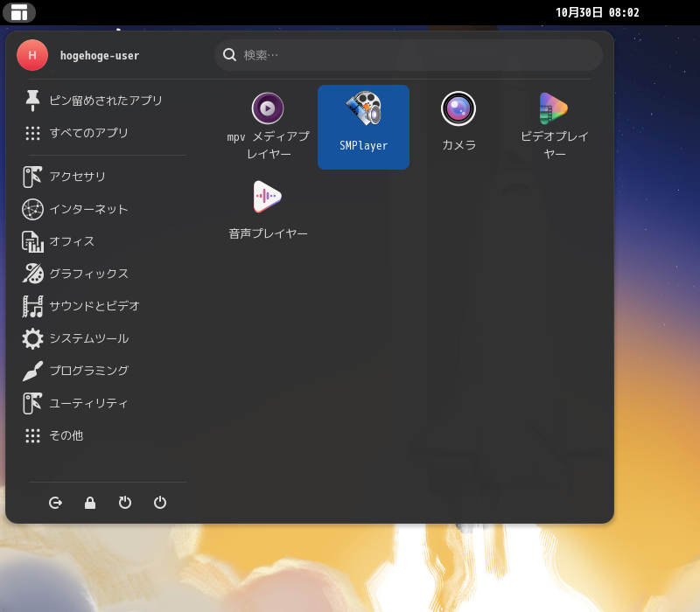Click the log out icon
The height and width of the screenshot is (612, 700).
click(55, 503)
